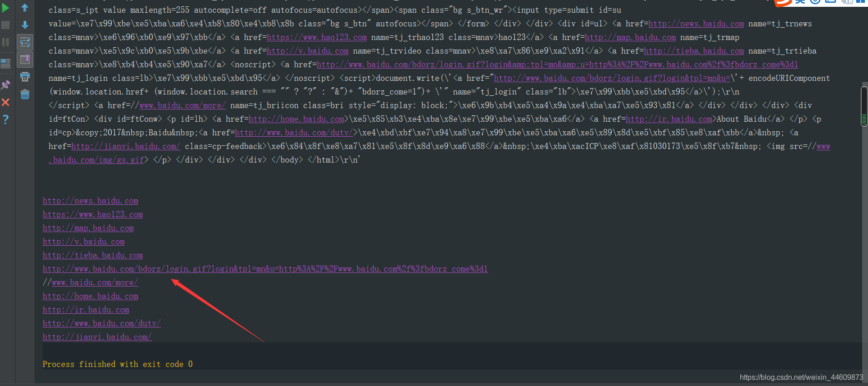Click the 'encodeURIComponent' text in HTML source
868x386 pixels.
point(789,78)
